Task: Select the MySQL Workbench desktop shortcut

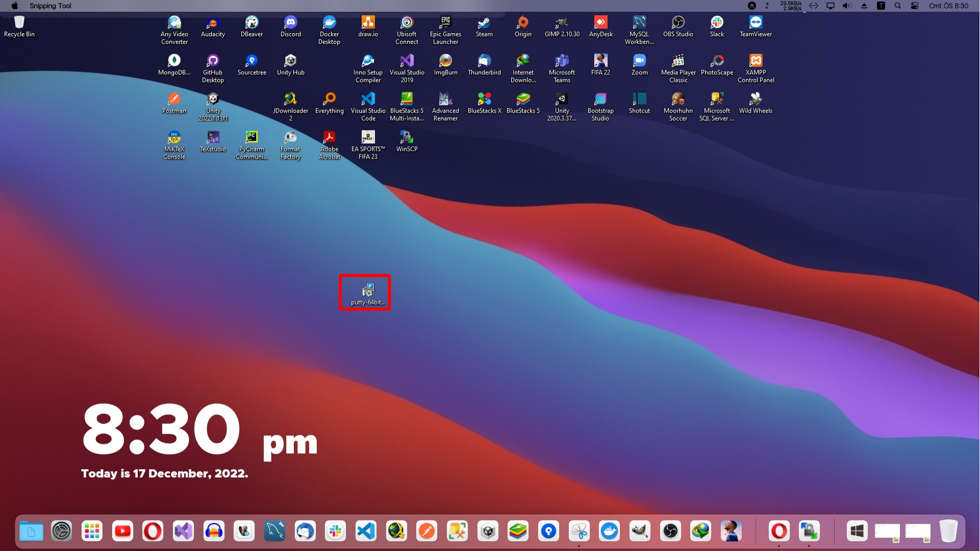Action: pos(639,31)
